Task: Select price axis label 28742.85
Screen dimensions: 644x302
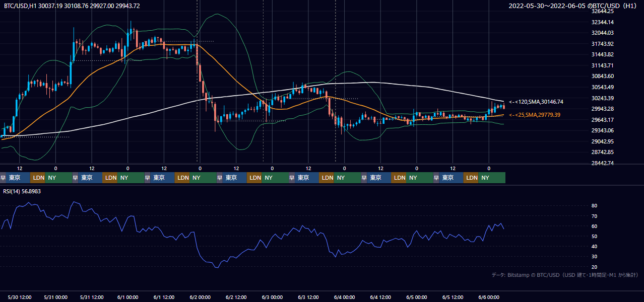Action: 602,152
